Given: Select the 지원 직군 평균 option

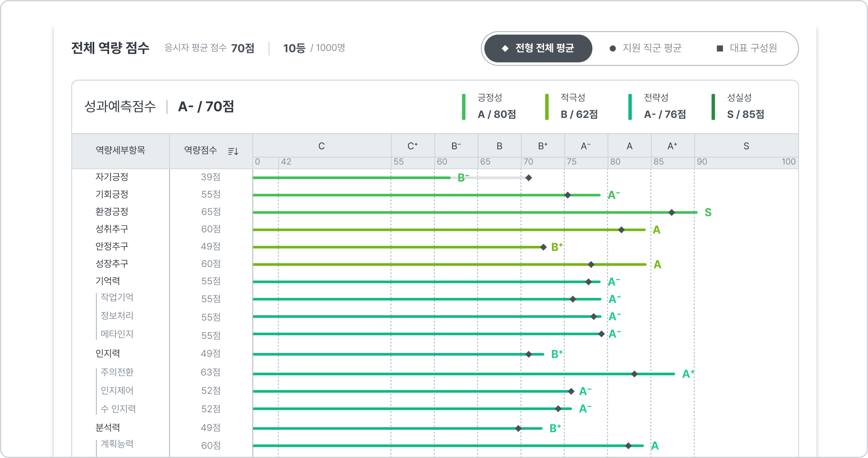Looking at the screenshot, I should tap(646, 48).
